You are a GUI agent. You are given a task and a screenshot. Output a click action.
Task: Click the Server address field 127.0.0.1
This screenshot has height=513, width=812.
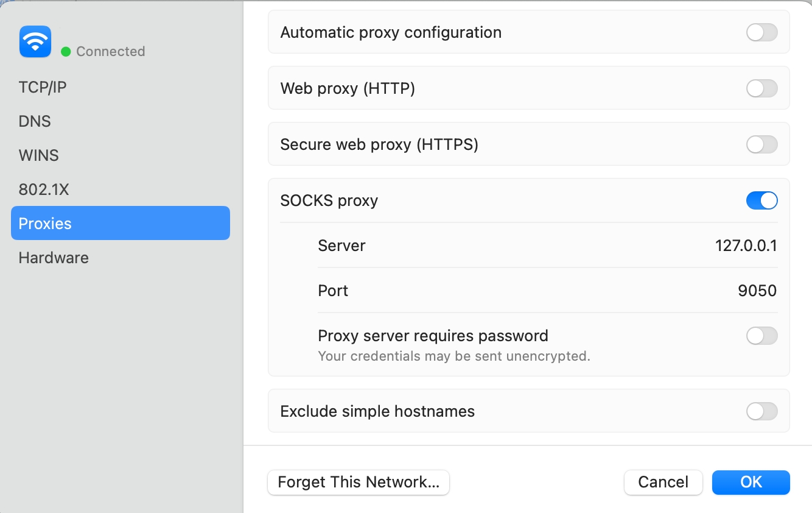[746, 246]
